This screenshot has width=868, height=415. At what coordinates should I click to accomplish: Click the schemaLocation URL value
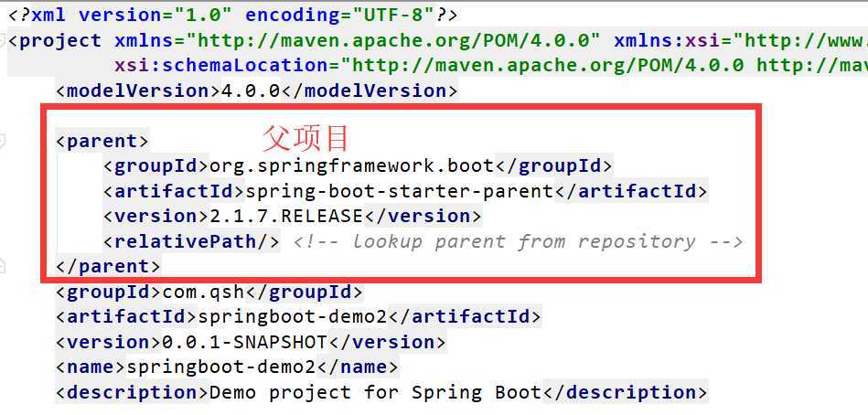[604, 65]
